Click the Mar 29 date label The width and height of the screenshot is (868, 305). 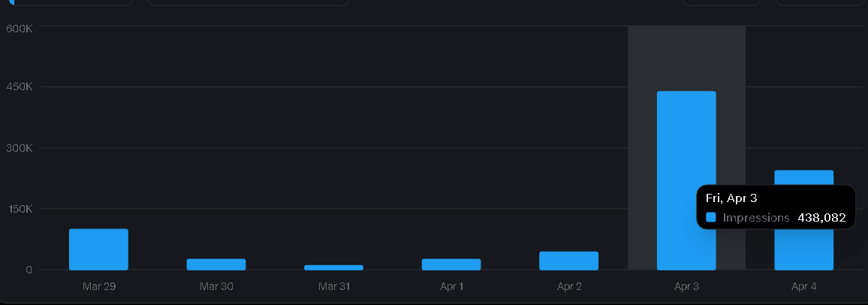(98, 286)
